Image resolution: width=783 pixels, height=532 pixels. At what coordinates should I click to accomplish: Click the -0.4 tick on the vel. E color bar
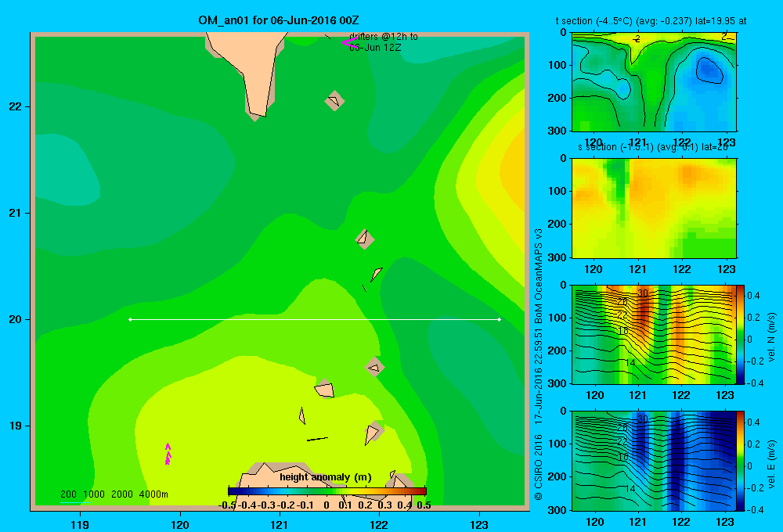pos(755,509)
